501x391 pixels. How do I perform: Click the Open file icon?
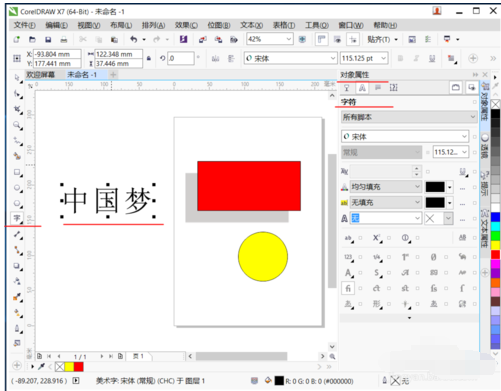pyautogui.click(x=32, y=40)
